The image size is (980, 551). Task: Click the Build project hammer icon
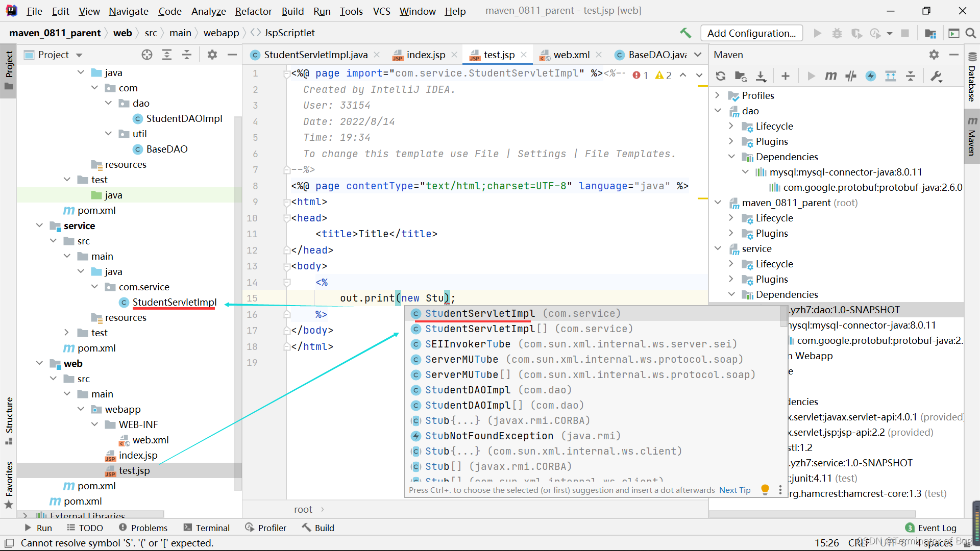685,33
